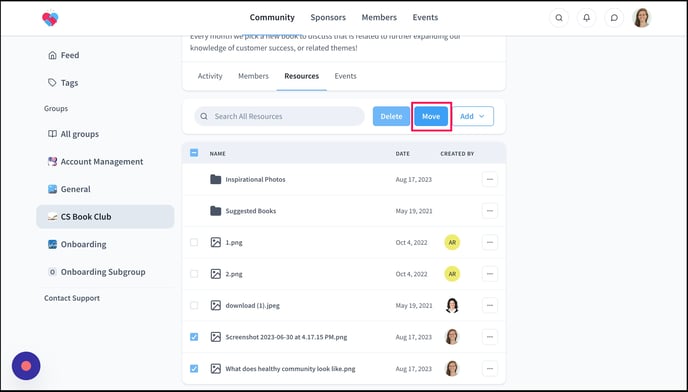Screen dimensions: 688x392
Task: Switch to the Members tab of group
Action: 253,76
